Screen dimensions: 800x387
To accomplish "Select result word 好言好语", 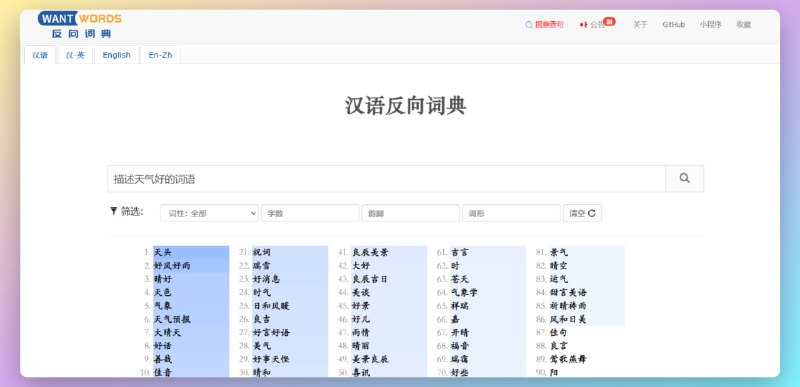I will click(x=271, y=332).
